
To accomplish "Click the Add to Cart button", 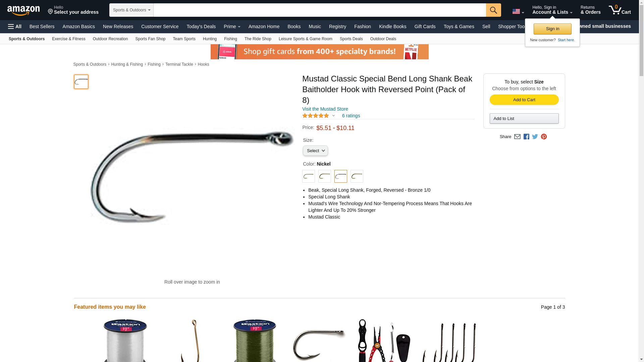I will tap(524, 100).
